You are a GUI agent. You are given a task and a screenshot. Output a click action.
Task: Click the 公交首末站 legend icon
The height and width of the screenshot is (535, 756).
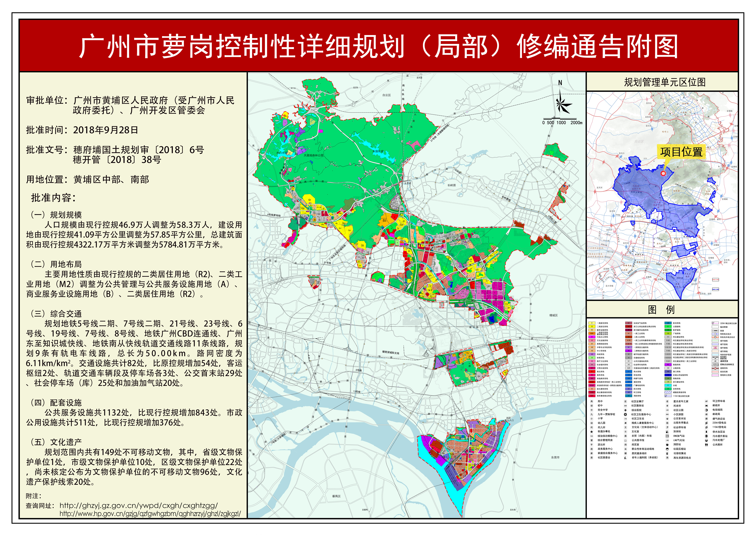coord(667,419)
